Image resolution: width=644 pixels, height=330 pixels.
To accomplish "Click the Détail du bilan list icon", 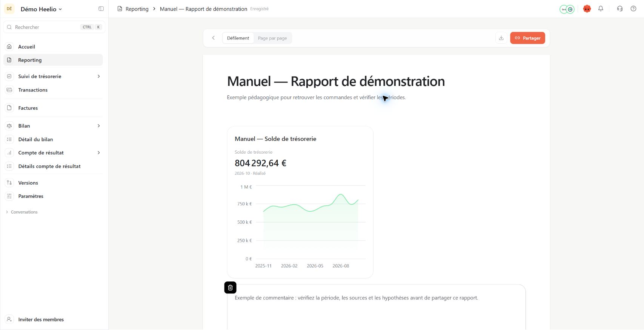I will tap(9, 139).
